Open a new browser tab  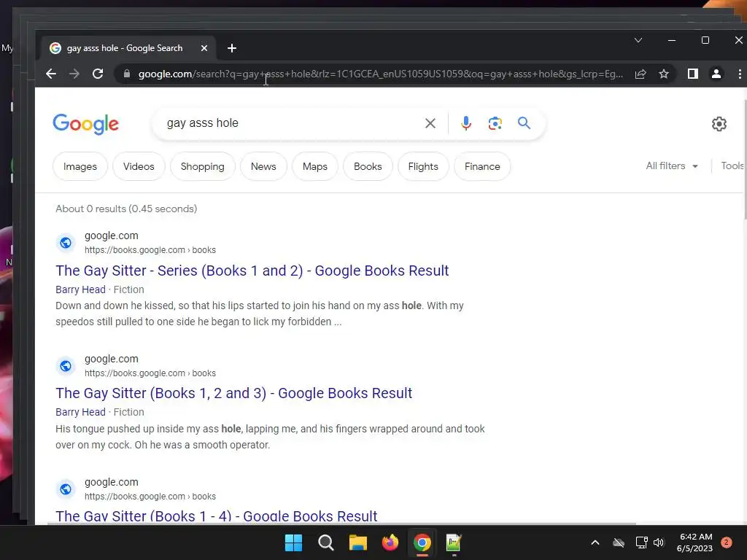tap(232, 48)
